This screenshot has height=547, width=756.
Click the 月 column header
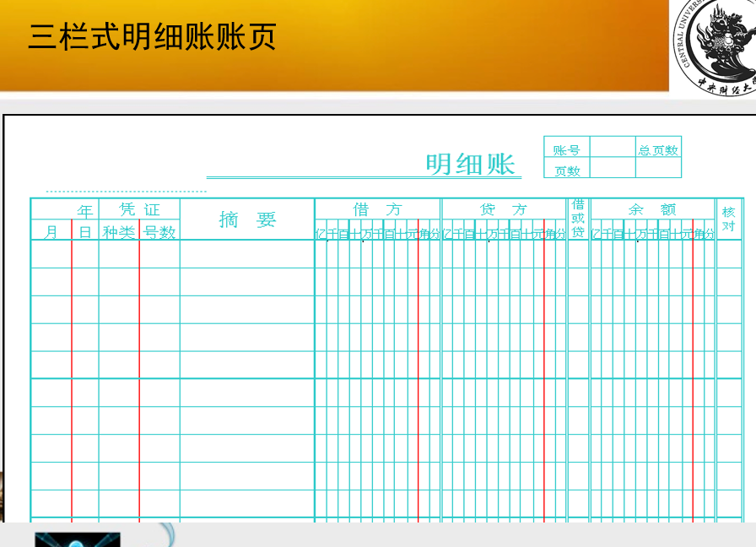click(51, 230)
